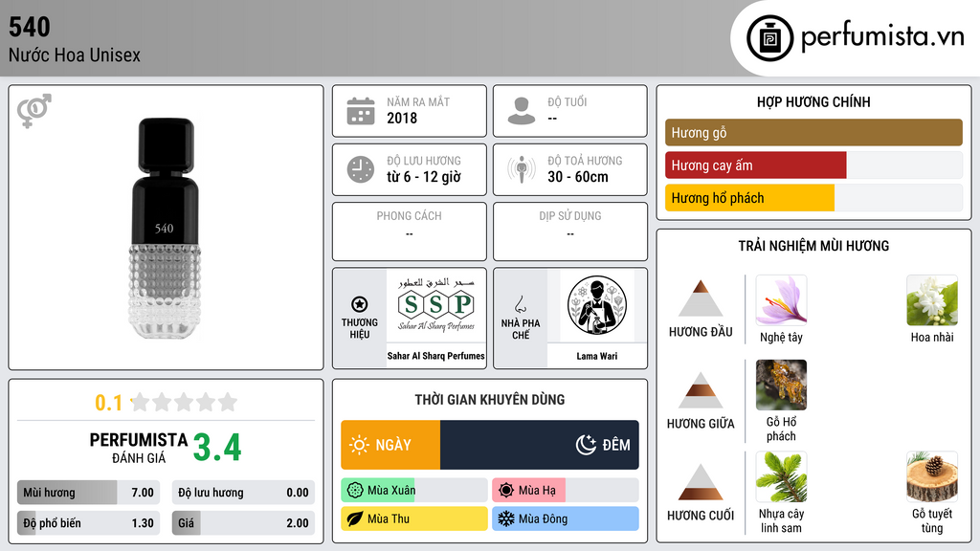Click the nose icon above Nhà pha chế
Image resolution: width=980 pixels, height=551 pixels.
[520, 305]
